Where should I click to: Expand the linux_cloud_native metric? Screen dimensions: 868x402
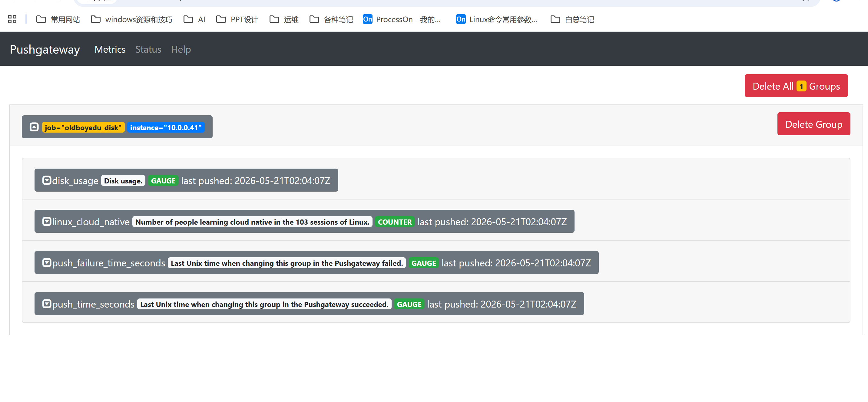[47, 221]
